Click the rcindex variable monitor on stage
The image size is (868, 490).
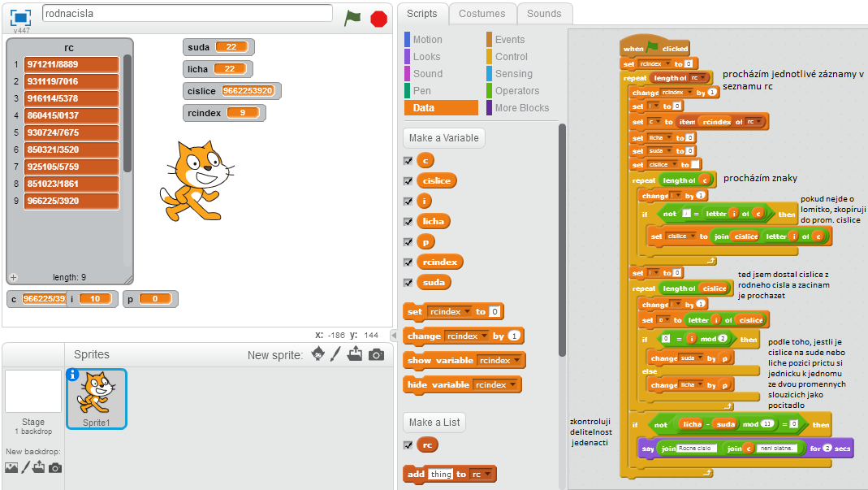[224, 113]
